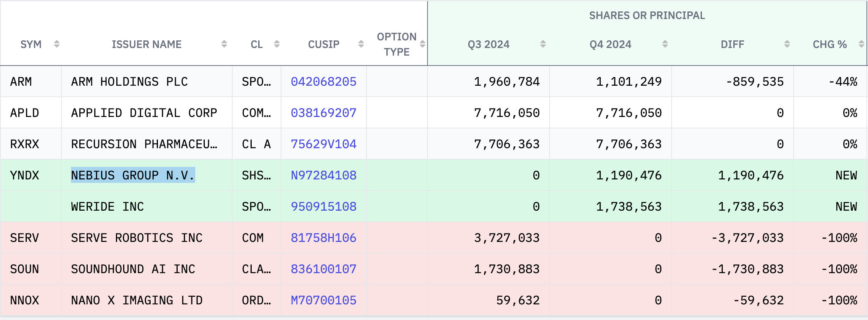
Task: Click CL A class cell for RXRX
Action: [256, 144]
